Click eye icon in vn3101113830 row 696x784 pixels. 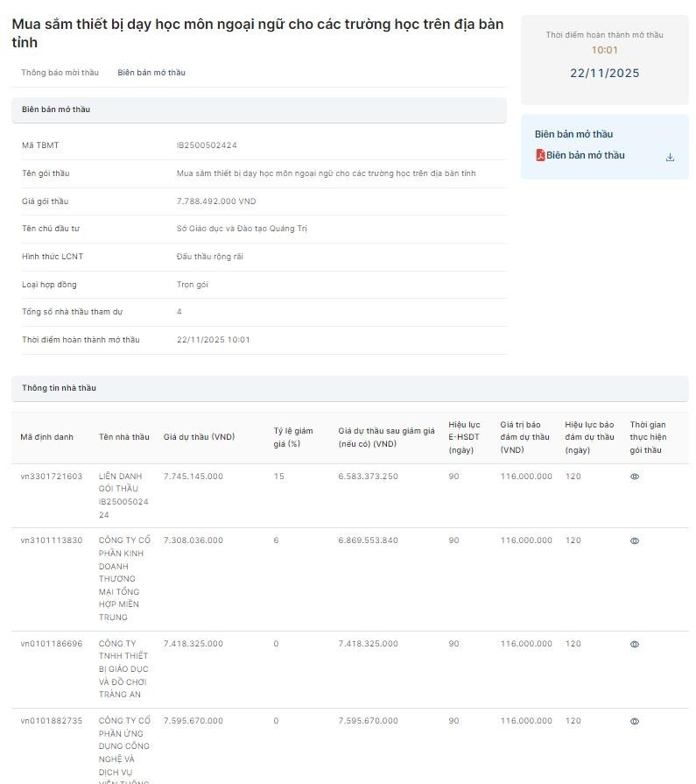pyautogui.click(x=635, y=540)
